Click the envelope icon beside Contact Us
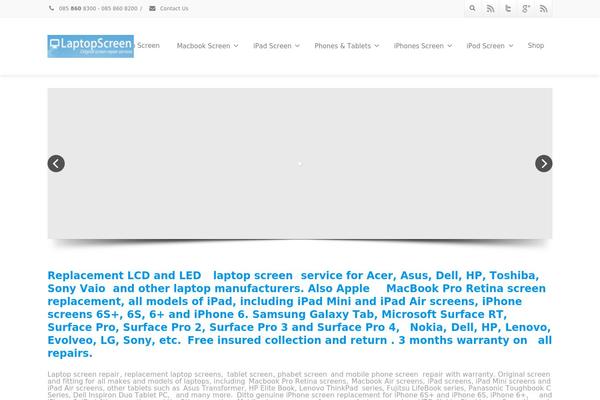This screenshot has height=400, width=600. click(152, 8)
